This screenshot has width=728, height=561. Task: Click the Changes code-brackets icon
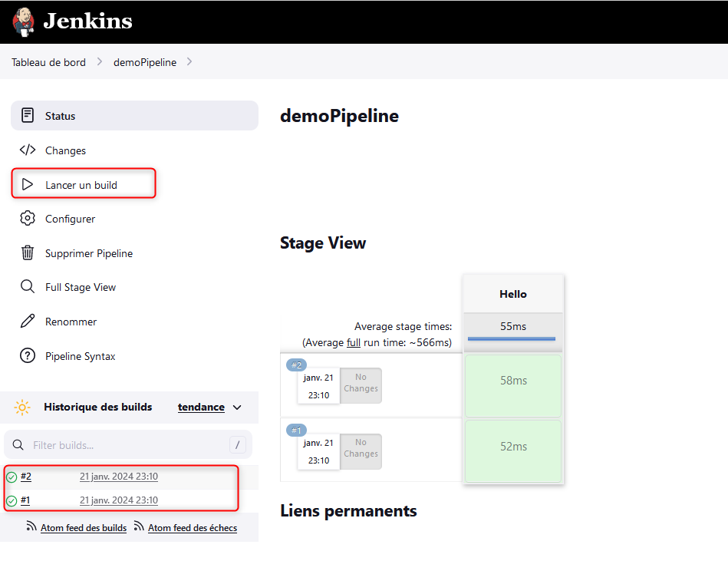[28, 150]
